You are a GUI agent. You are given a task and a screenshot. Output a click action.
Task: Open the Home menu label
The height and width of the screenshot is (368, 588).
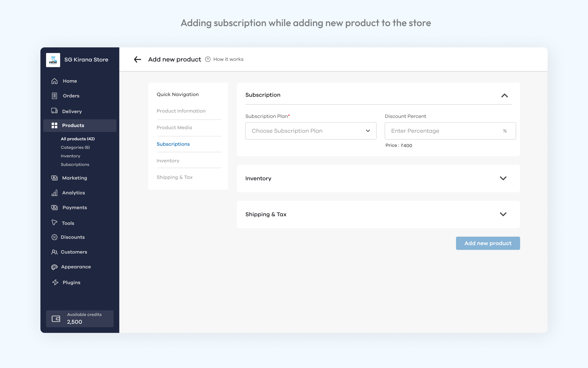tap(70, 81)
